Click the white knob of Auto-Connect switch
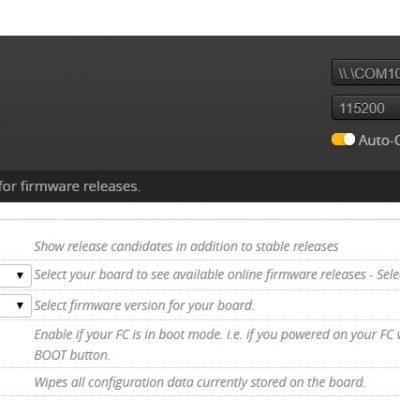Viewport: 400px width, 400px height. [349, 139]
